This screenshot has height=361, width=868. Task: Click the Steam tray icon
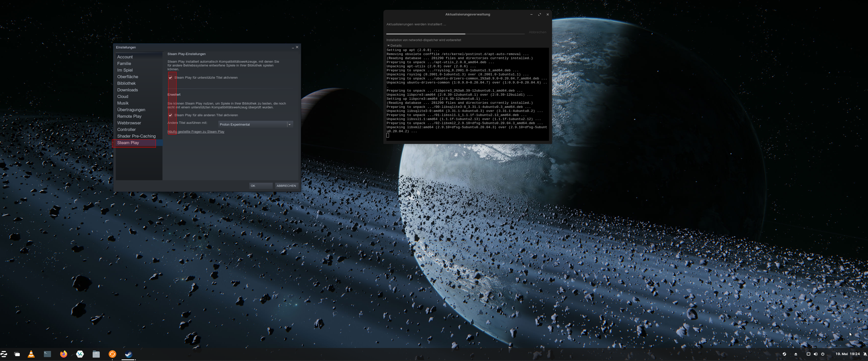click(784, 354)
